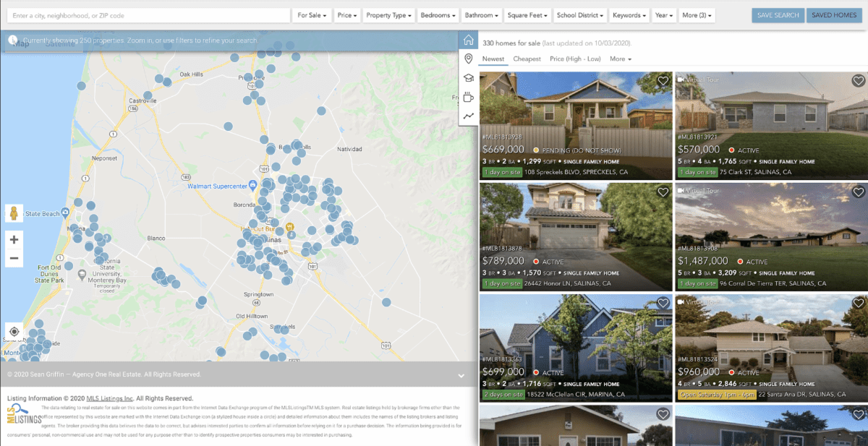868x446 pixels.
Task: Expand the More (3) filters dropdown
Action: (697, 15)
